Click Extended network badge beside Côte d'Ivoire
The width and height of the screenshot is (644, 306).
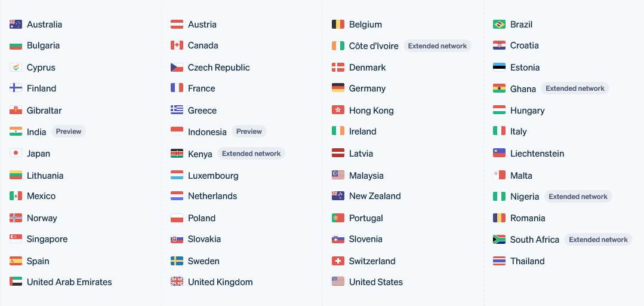(437, 46)
